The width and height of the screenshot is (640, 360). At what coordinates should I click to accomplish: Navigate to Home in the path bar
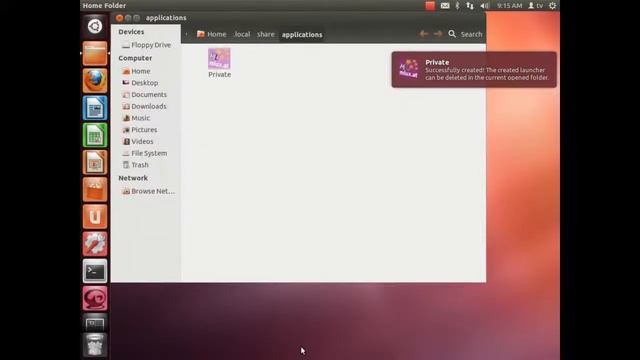pyautogui.click(x=211, y=34)
